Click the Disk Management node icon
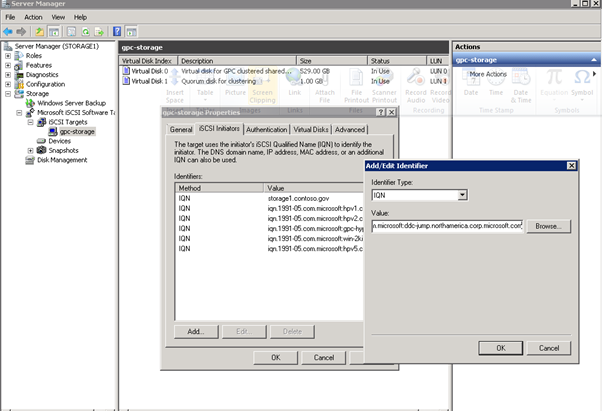 click(x=30, y=160)
